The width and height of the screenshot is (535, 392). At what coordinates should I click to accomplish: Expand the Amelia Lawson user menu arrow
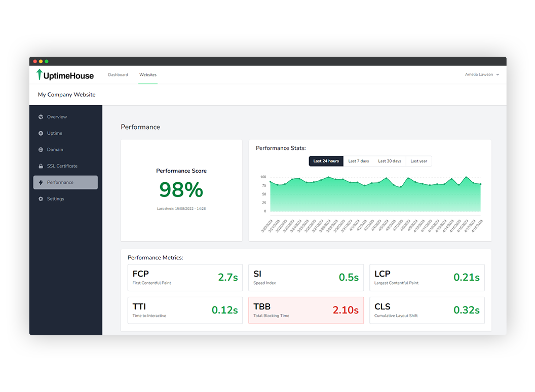(x=498, y=75)
